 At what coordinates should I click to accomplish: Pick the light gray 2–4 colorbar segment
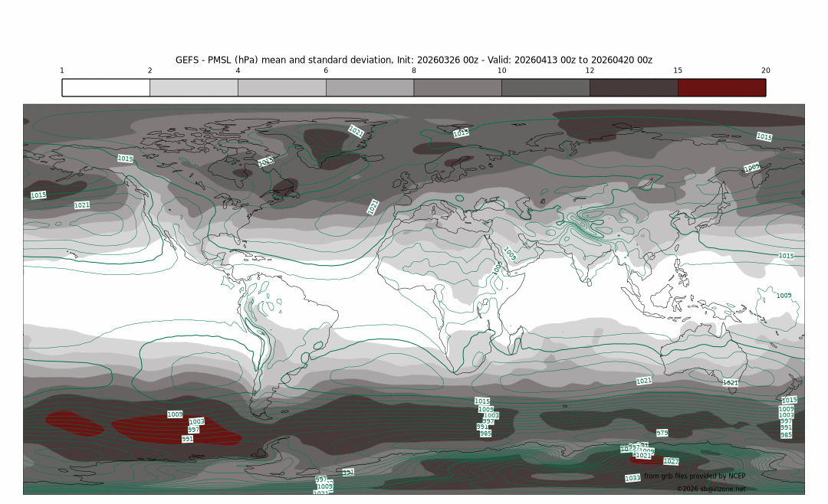click(x=194, y=87)
